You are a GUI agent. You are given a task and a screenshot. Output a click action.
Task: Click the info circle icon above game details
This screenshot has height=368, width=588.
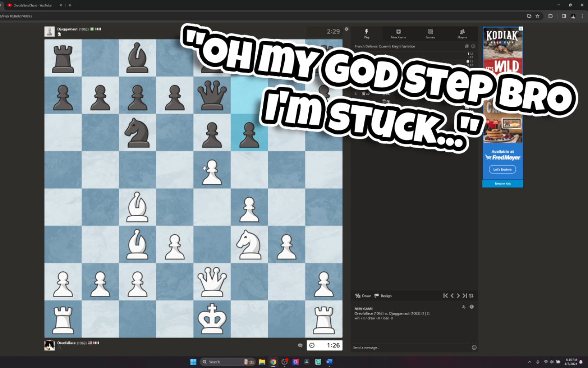[471, 307]
